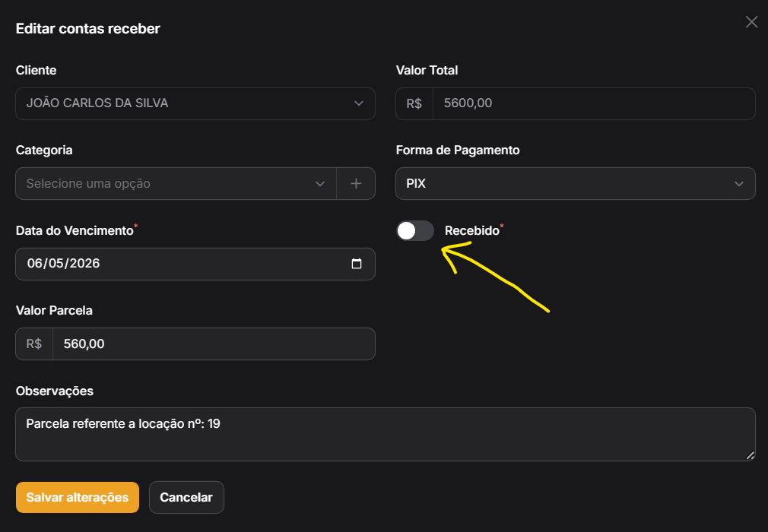This screenshot has width=768, height=532.
Task: Open the Forma de Pagamento dropdown
Action: click(576, 183)
